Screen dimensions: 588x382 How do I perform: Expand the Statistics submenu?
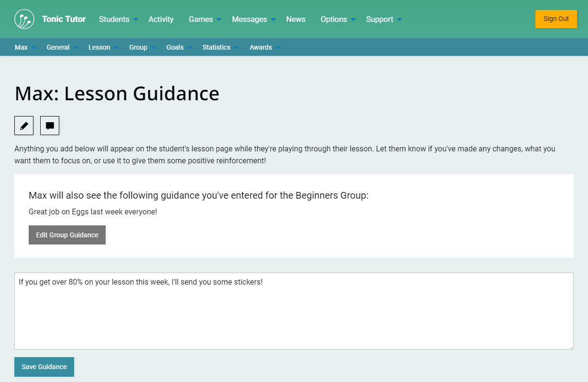tap(220, 47)
